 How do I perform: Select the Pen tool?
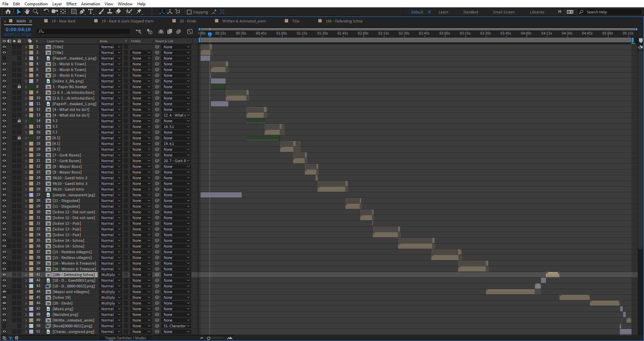click(x=82, y=12)
